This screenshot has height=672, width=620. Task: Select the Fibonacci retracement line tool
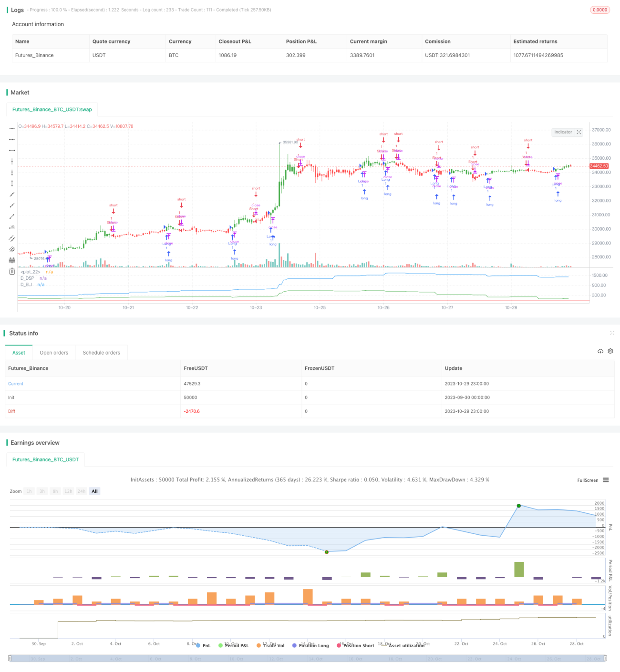pos(12,260)
